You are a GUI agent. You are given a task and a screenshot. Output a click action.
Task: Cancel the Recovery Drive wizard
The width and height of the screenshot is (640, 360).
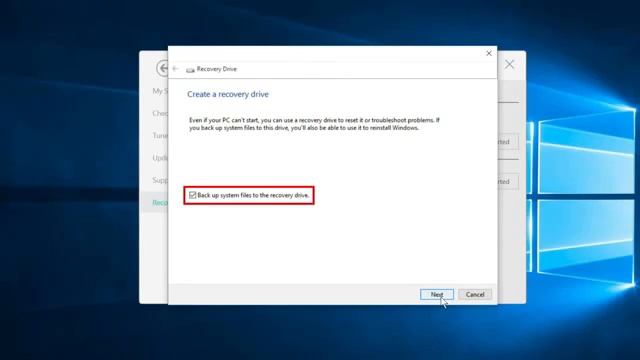475,294
